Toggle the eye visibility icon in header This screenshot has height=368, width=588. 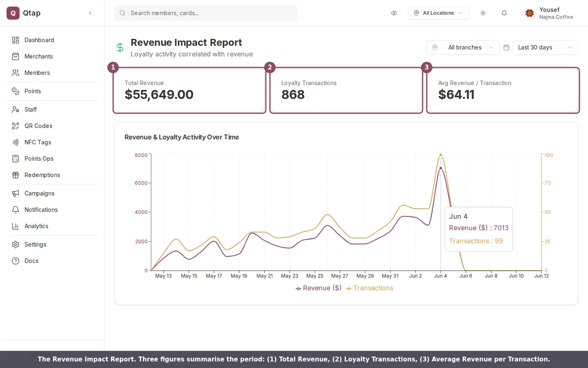click(x=394, y=13)
